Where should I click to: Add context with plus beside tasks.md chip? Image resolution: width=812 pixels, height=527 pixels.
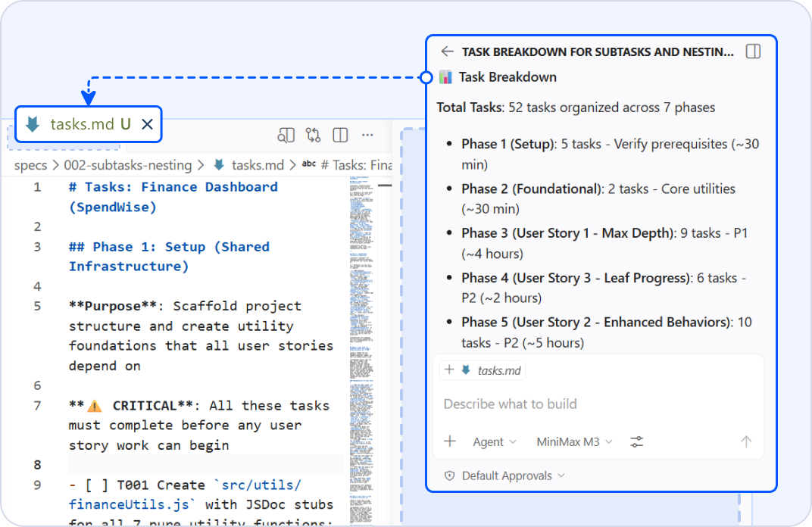(x=449, y=370)
